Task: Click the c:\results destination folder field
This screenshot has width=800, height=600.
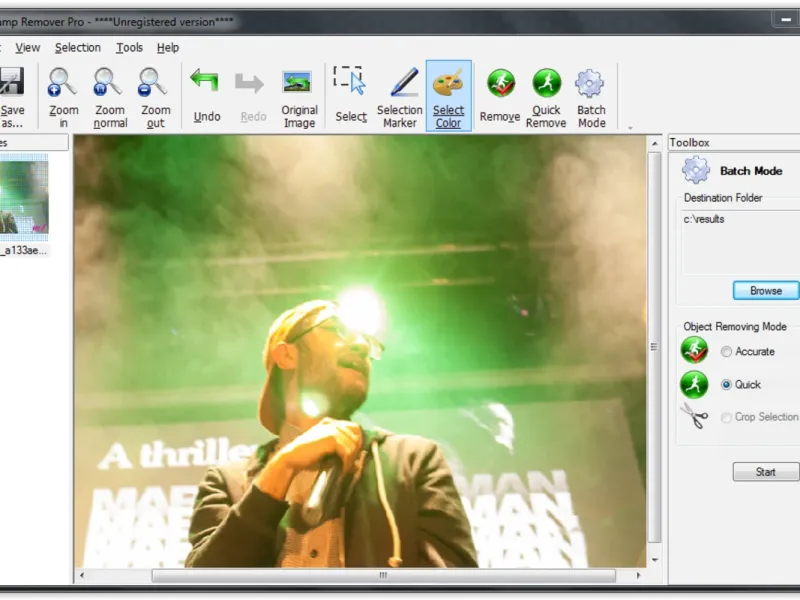Action: (741, 242)
